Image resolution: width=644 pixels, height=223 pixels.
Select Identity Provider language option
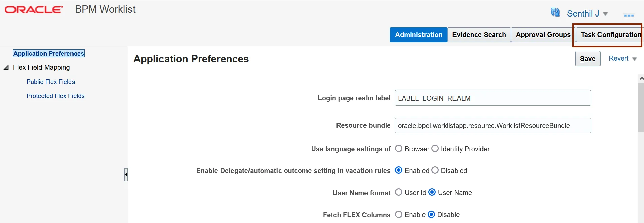(x=435, y=149)
